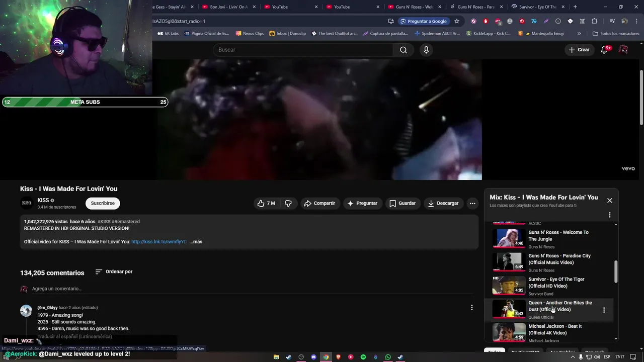
Task: Click the Mix playlist scrollbar thumb
Action: (x=616, y=271)
